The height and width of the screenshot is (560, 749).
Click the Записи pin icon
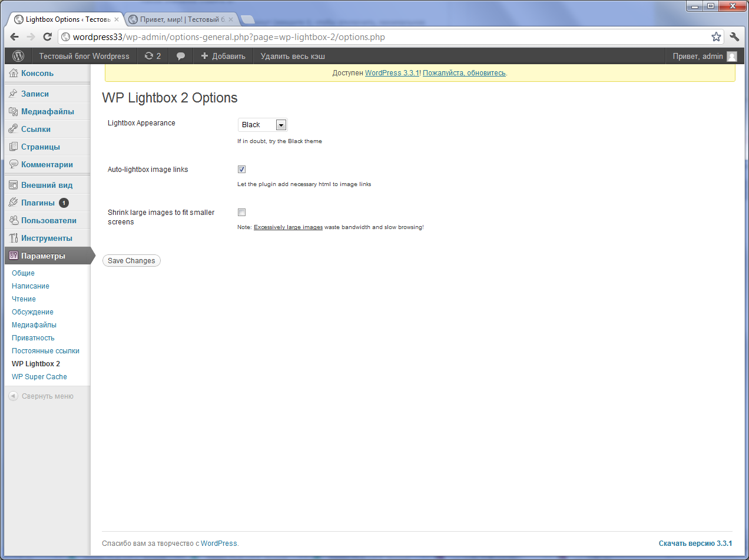pos(14,94)
